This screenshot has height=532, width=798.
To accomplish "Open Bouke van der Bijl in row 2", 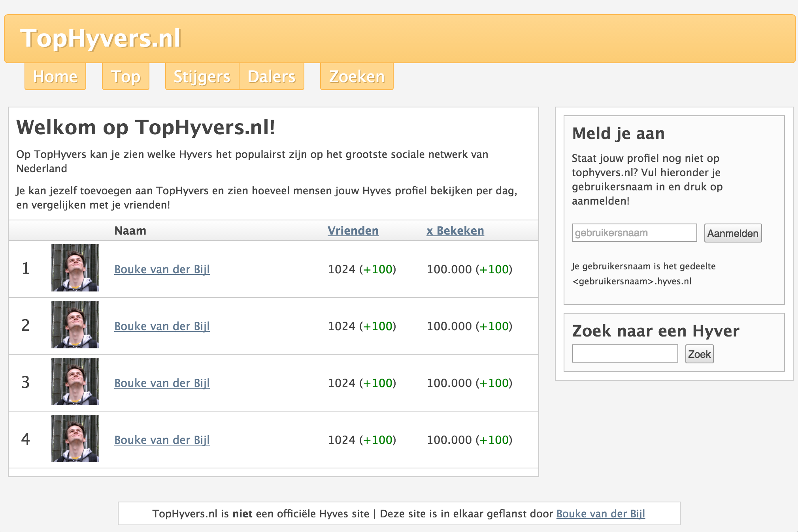I will pos(162,326).
